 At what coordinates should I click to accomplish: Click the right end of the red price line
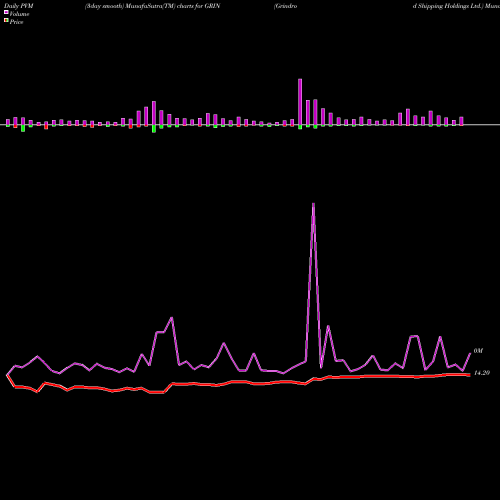click(x=469, y=375)
